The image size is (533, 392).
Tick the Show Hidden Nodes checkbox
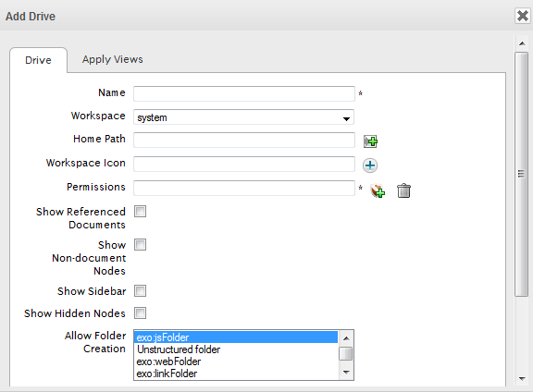[140, 312]
